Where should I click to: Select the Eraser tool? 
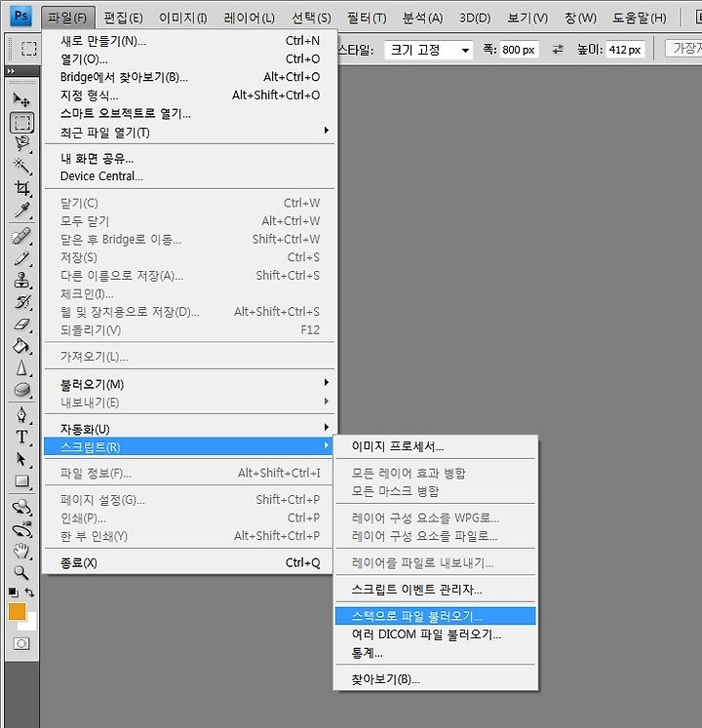[x=21, y=325]
